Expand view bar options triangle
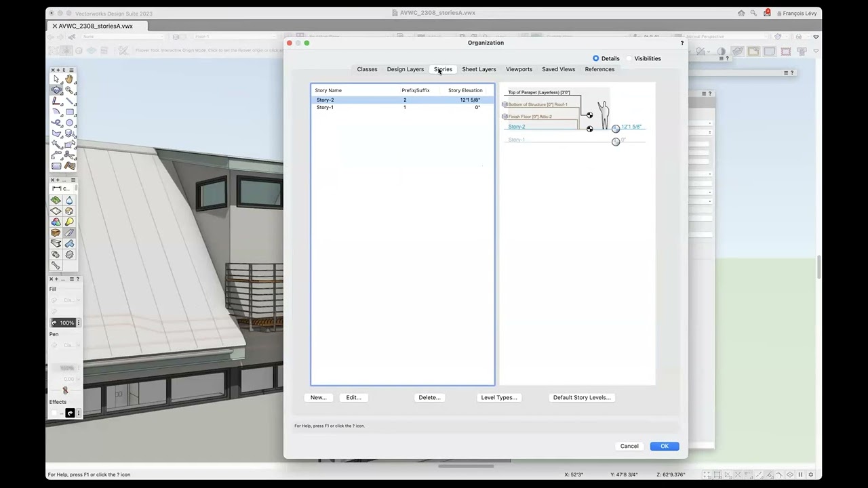Viewport: 868px width, 488px height. point(816,37)
